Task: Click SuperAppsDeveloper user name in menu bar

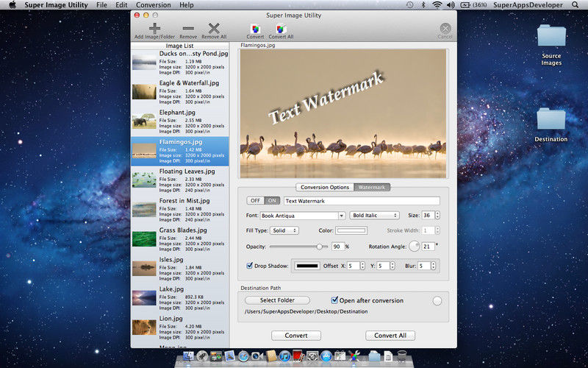Action: [528, 5]
